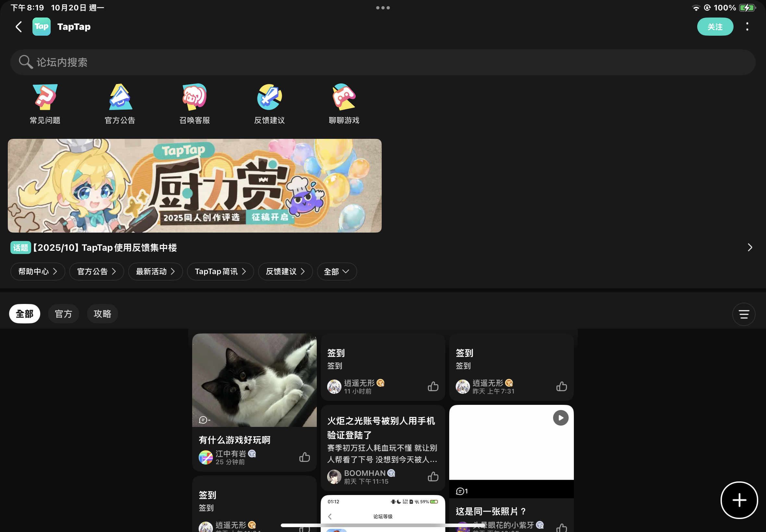The height and width of the screenshot is (532, 766).
Task: Open the 官方公告 megaphone icon
Action: click(120, 104)
